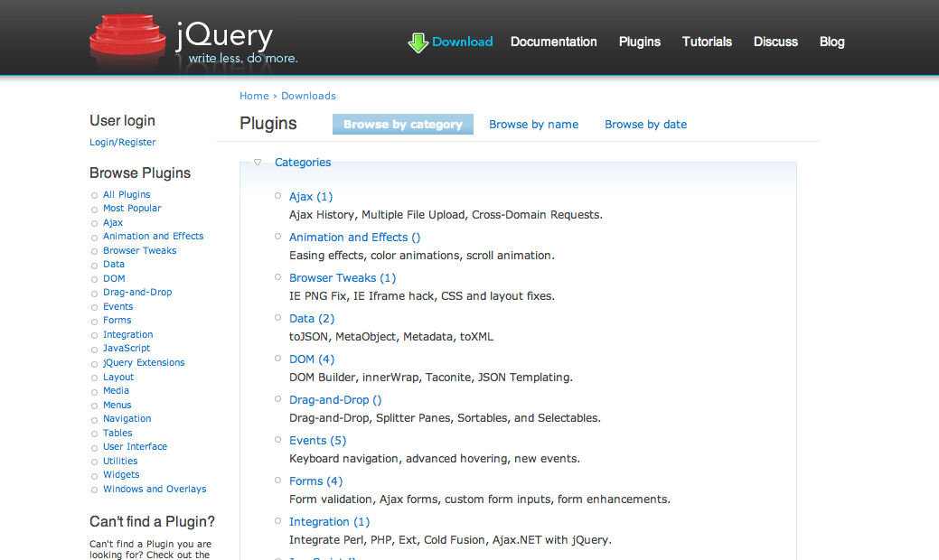Click the 'Drag-and-Drop, Splitter Panes, Sortables' description
Viewport: 939px width, 560px height.
pos(445,418)
